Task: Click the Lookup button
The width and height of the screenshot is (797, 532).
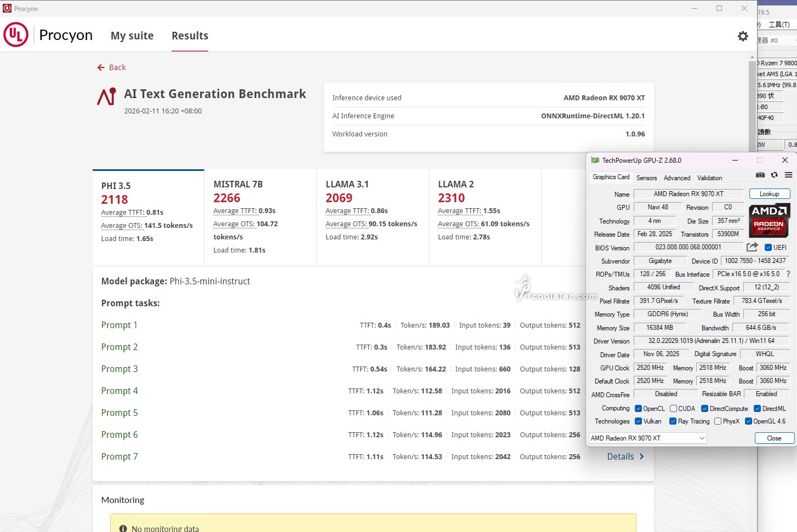Action: click(x=769, y=194)
